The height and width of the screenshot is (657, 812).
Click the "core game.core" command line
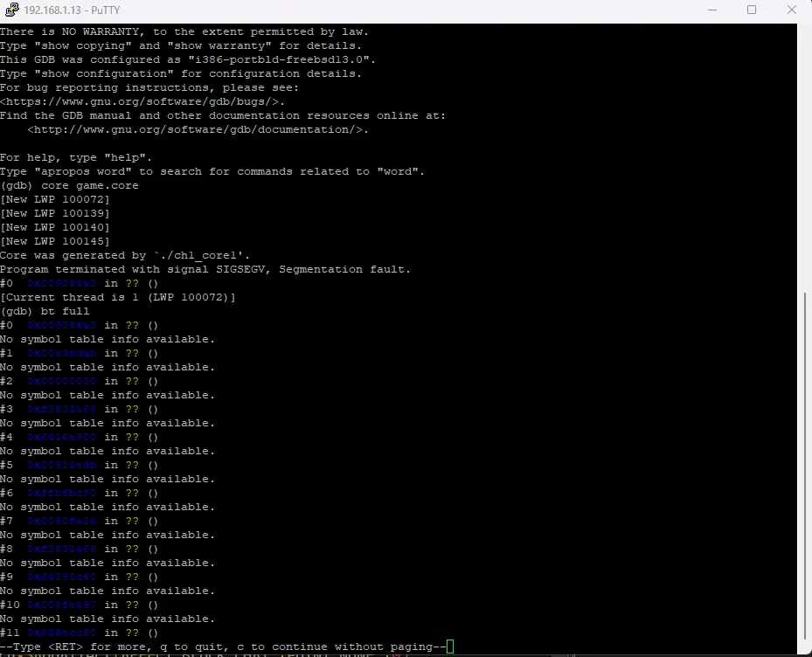(69, 185)
